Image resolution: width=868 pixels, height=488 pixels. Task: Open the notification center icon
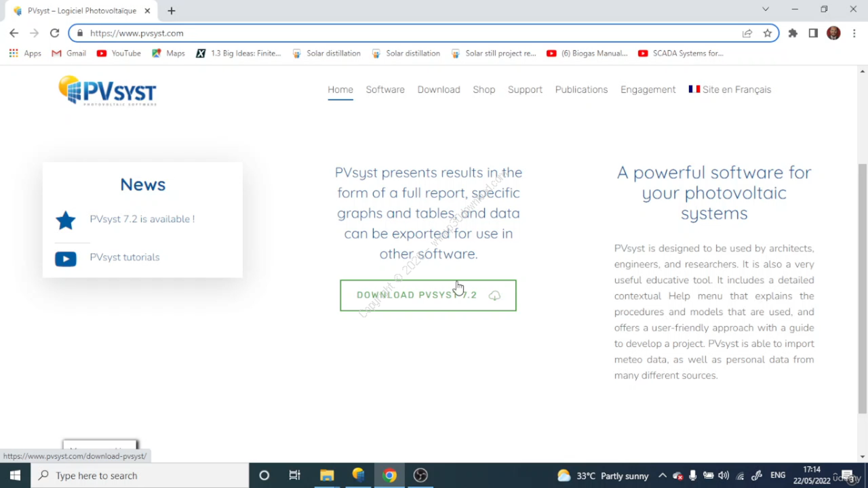tap(847, 476)
